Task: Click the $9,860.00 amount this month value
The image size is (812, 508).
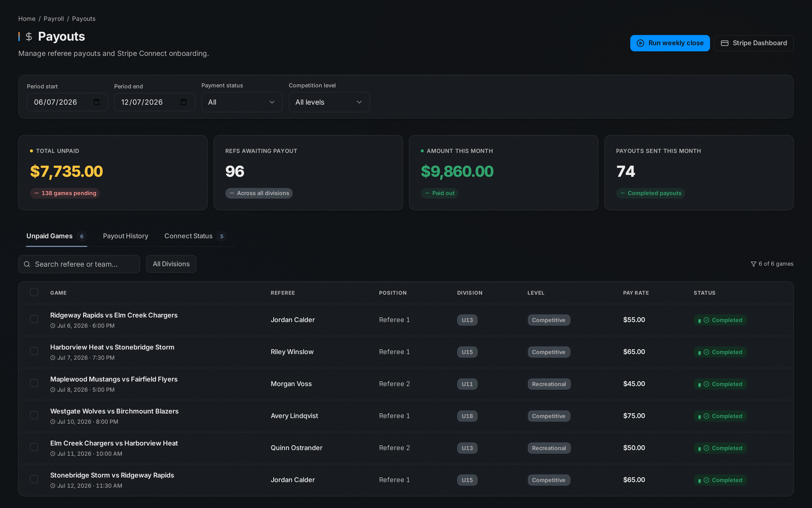Action: point(457,171)
